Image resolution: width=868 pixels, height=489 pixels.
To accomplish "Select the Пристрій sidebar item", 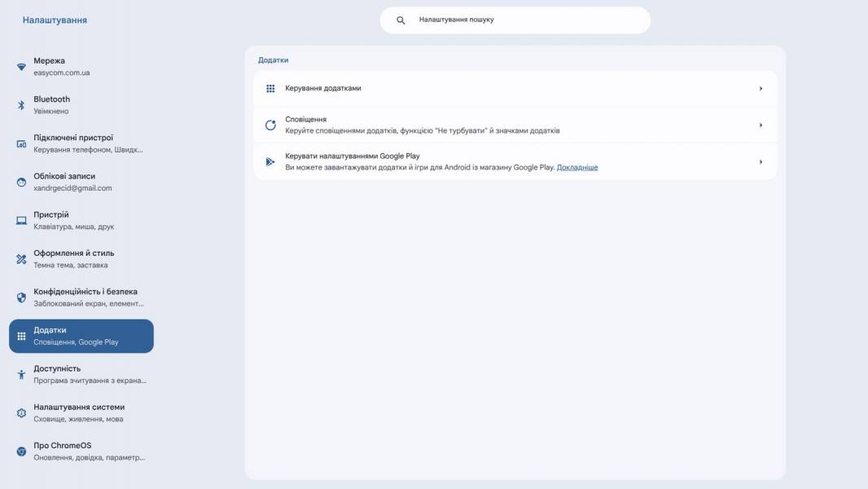I will [81, 220].
